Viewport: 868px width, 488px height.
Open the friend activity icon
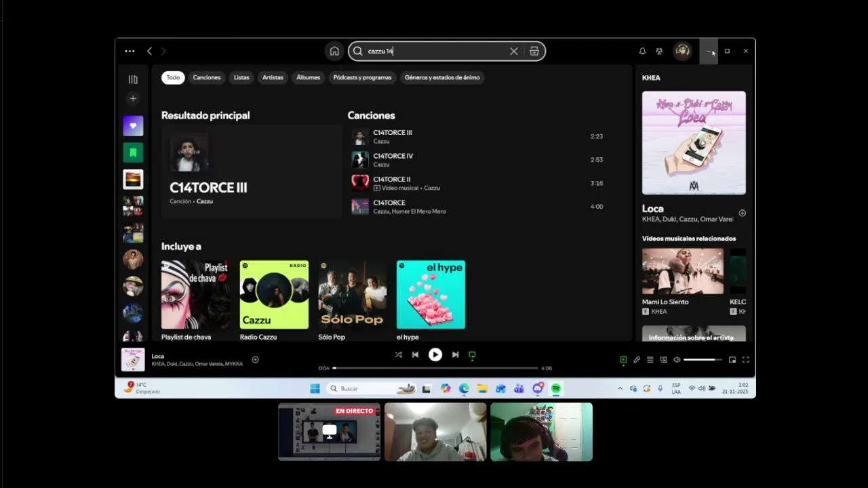pyautogui.click(x=659, y=51)
